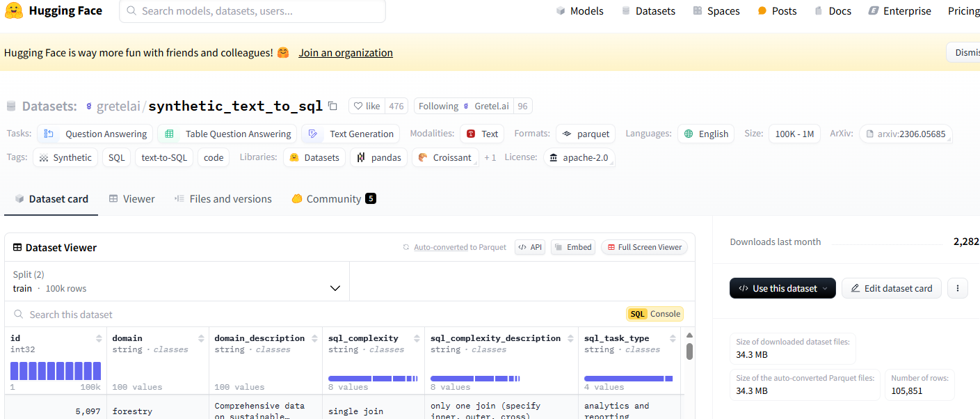Switch to the Community tab
The image size is (980, 419).
coord(333,198)
